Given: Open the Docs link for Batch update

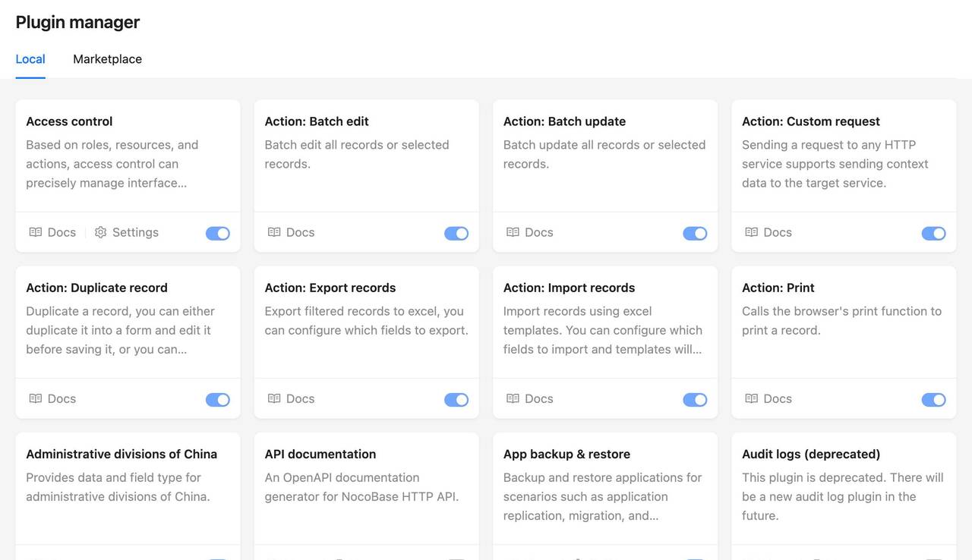Looking at the screenshot, I should 538,232.
